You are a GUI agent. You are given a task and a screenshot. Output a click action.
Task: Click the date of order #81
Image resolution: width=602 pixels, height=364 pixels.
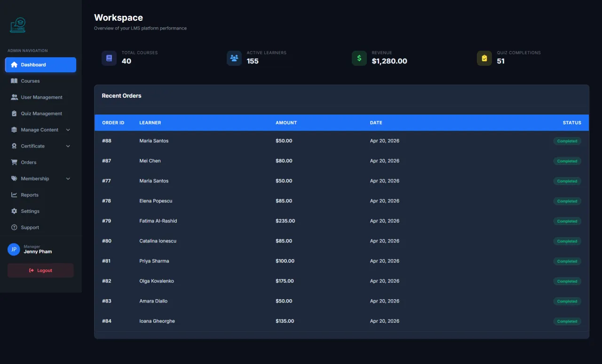tap(385, 261)
